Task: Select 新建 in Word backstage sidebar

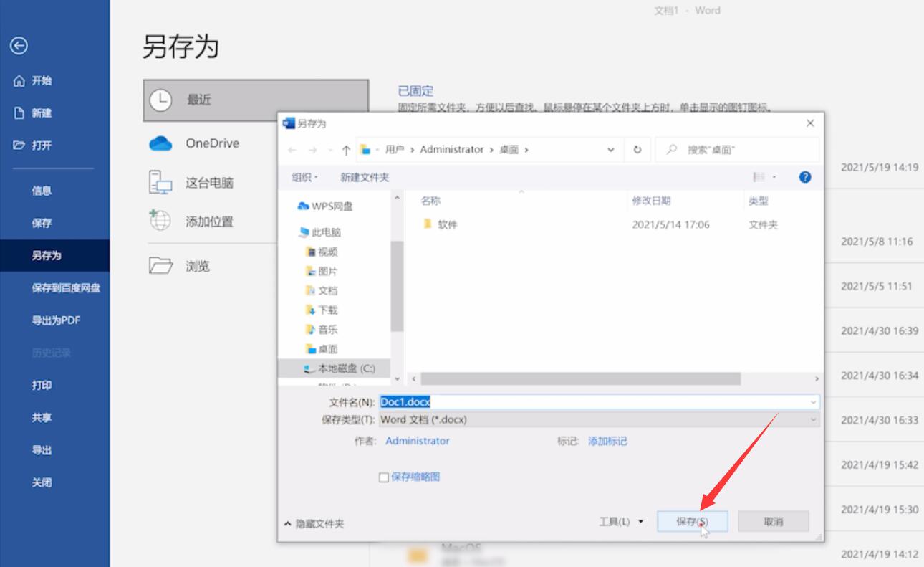Action: pyautogui.click(x=33, y=113)
